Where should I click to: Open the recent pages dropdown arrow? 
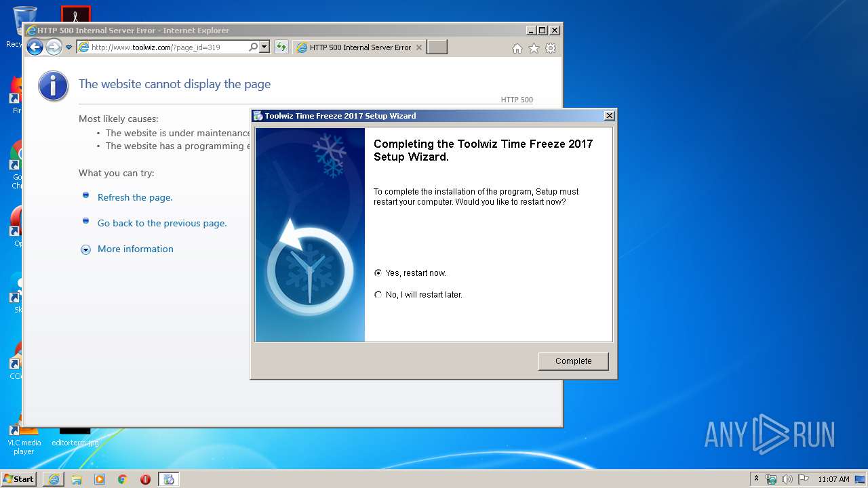(x=68, y=47)
